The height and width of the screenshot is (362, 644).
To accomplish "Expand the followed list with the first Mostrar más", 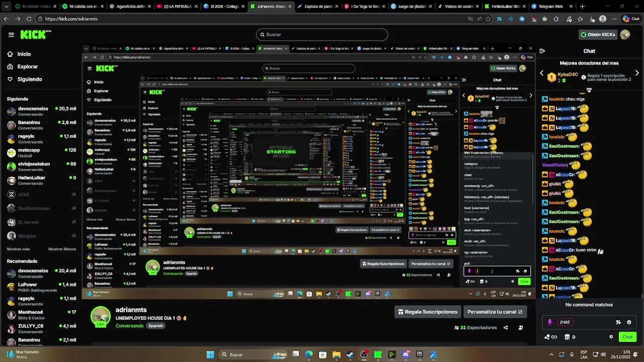I will 18,249.
